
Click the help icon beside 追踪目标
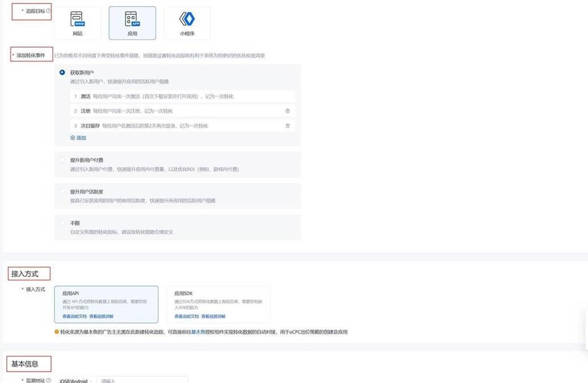tap(48, 11)
